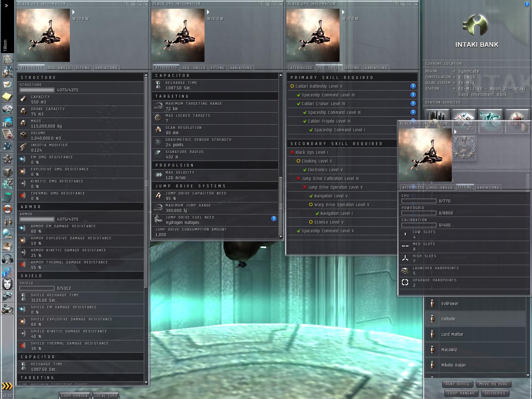
Task: Open the arrow menu beside Widow in the required-skills window
Action: [x=343, y=12]
